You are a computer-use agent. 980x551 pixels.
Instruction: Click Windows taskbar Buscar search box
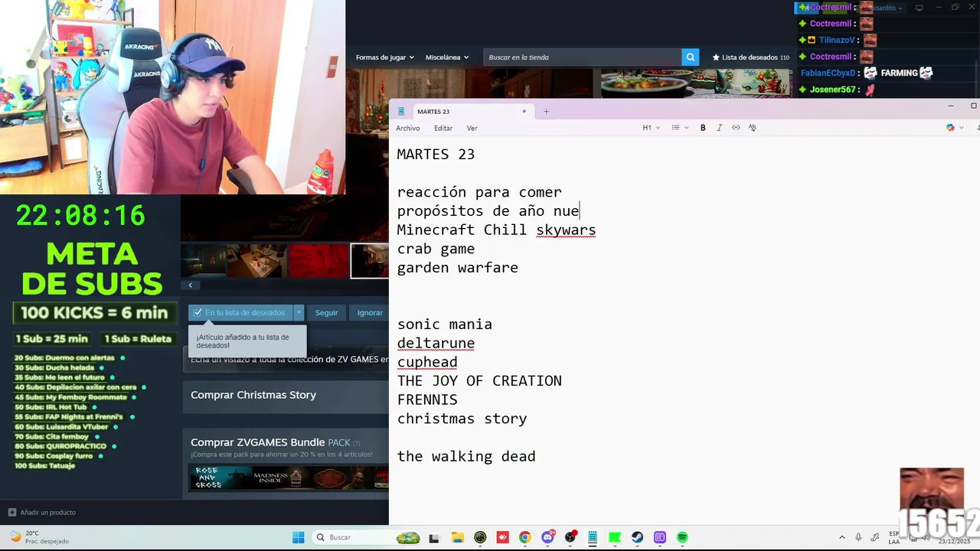(367, 537)
